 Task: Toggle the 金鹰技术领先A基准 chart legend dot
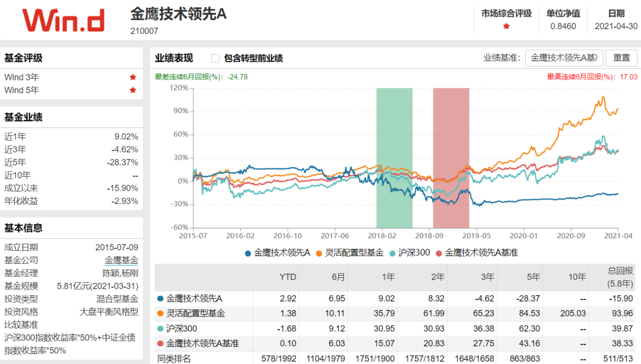439,253
